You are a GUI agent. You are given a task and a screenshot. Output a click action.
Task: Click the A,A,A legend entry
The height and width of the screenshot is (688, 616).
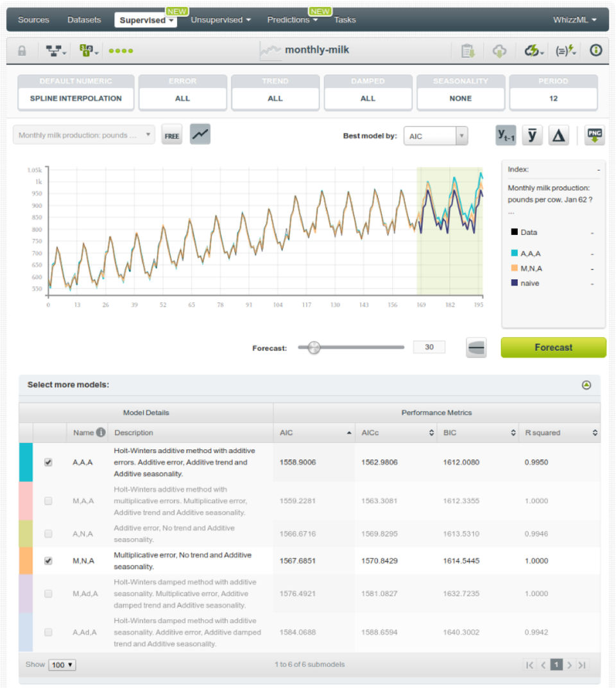pyautogui.click(x=526, y=254)
